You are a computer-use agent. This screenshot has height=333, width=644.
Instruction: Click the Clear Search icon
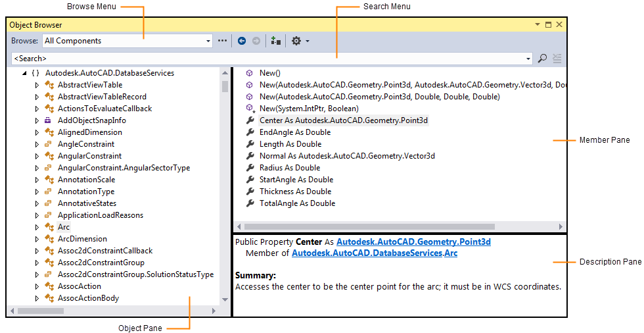[x=557, y=59]
